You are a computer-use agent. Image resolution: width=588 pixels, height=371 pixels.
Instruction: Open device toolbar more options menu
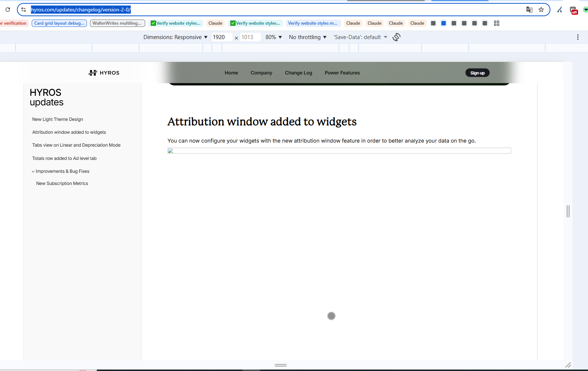click(x=578, y=37)
